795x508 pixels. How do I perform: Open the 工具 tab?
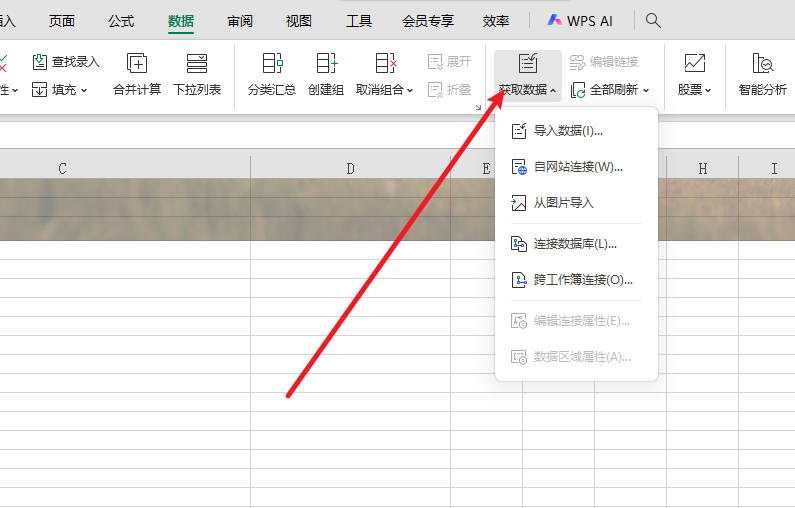(358, 21)
